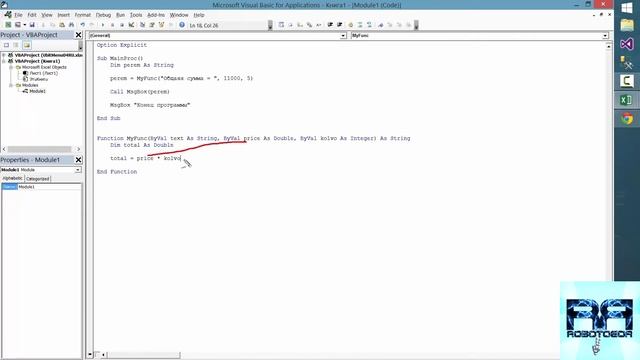The width and height of the screenshot is (640, 360).
Task: Select Module1 in the project tree
Action: (37, 91)
